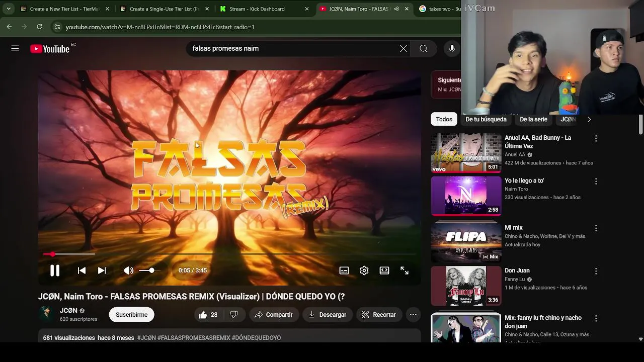644x362 pixels.
Task: Open the tab search dropdown arrow
Action: pos(9,9)
